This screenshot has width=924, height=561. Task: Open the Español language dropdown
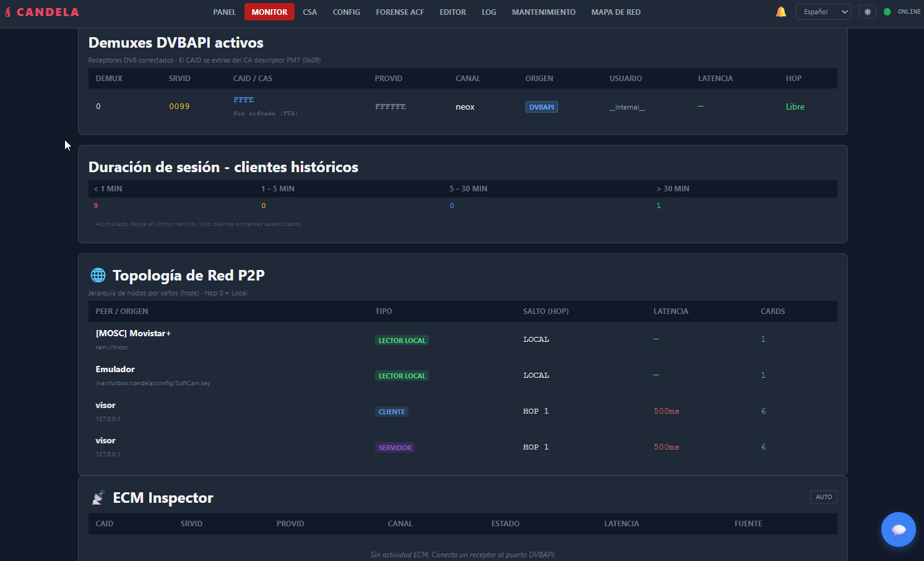point(824,12)
